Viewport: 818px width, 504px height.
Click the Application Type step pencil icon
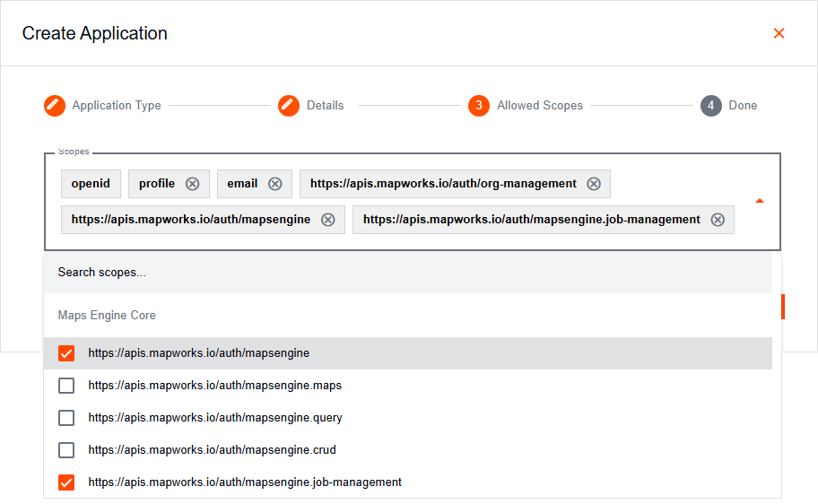(54, 106)
